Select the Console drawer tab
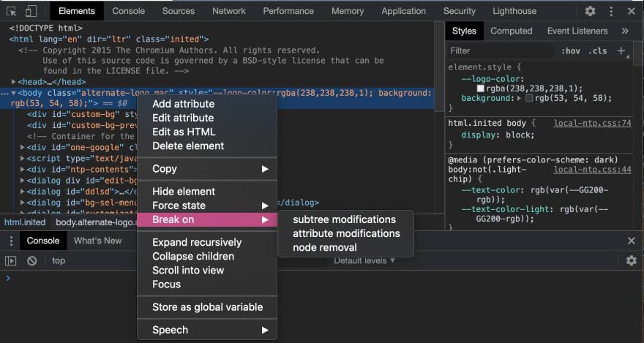Viewport: 644px width, 343px height. 43,241
